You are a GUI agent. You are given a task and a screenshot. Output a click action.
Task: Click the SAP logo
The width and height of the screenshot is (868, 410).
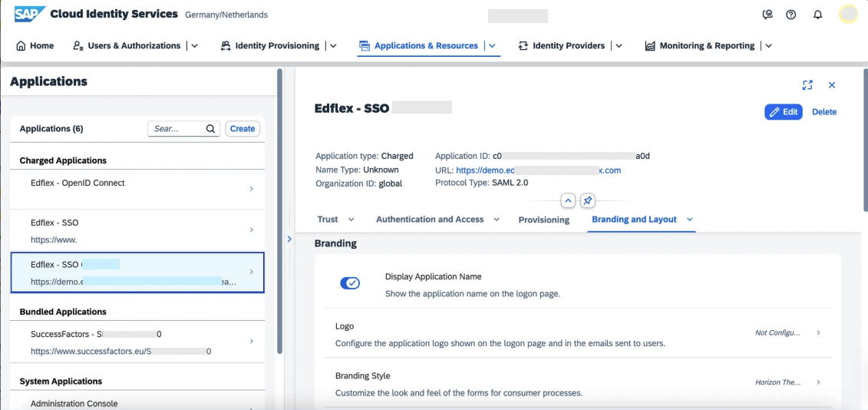[29, 15]
